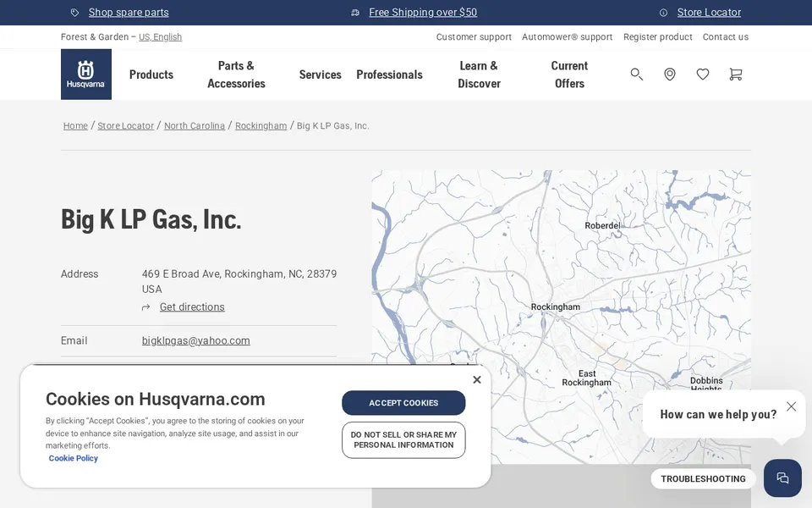Open the Services menu
This screenshot has width=812, height=508.
click(x=320, y=75)
